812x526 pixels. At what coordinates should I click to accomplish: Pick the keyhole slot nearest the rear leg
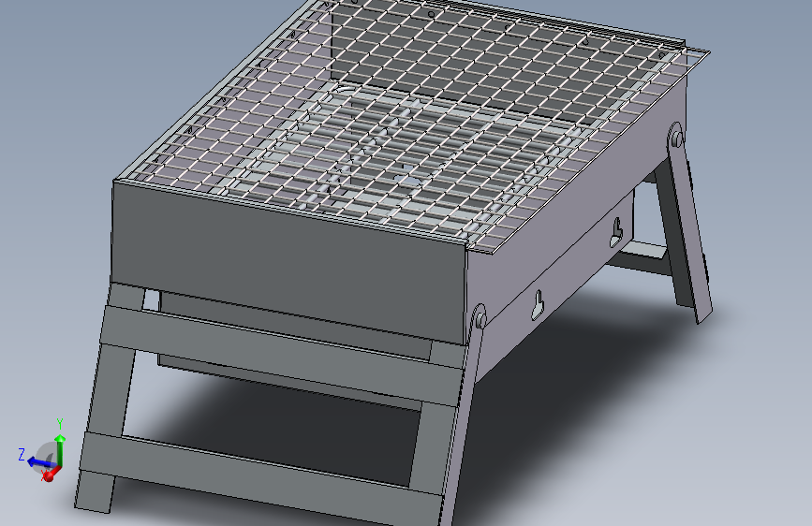click(616, 232)
